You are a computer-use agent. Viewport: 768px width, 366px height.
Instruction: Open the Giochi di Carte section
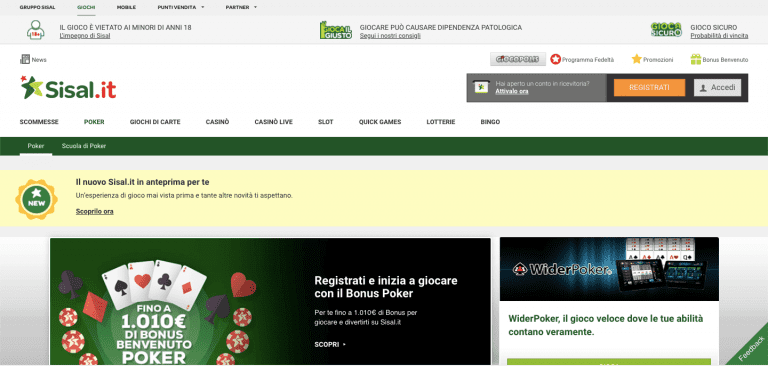tap(155, 122)
